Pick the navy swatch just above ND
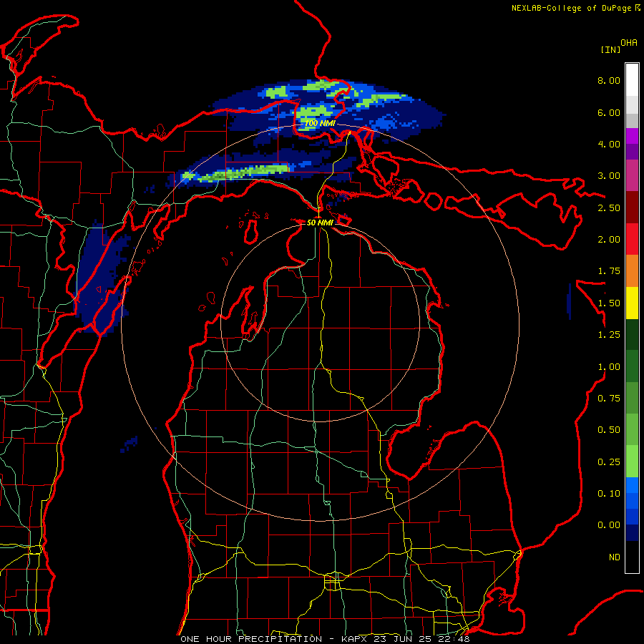This screenshot has height=644, width=644. (632, 533)
